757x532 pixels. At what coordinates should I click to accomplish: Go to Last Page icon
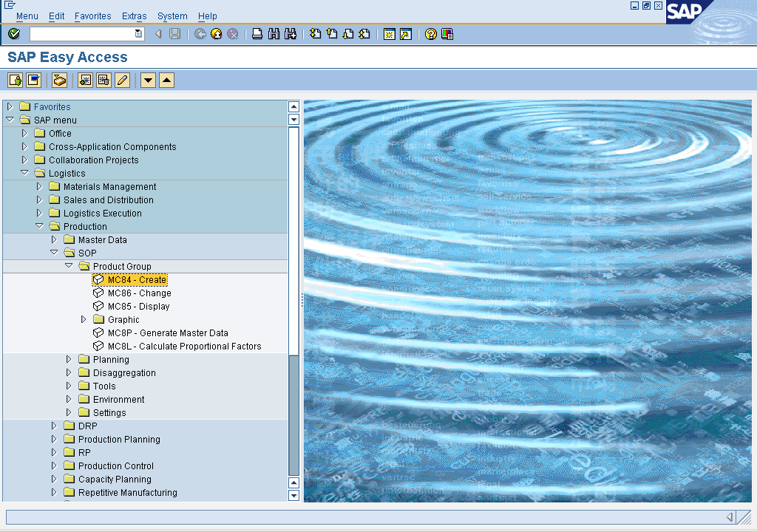364,34
